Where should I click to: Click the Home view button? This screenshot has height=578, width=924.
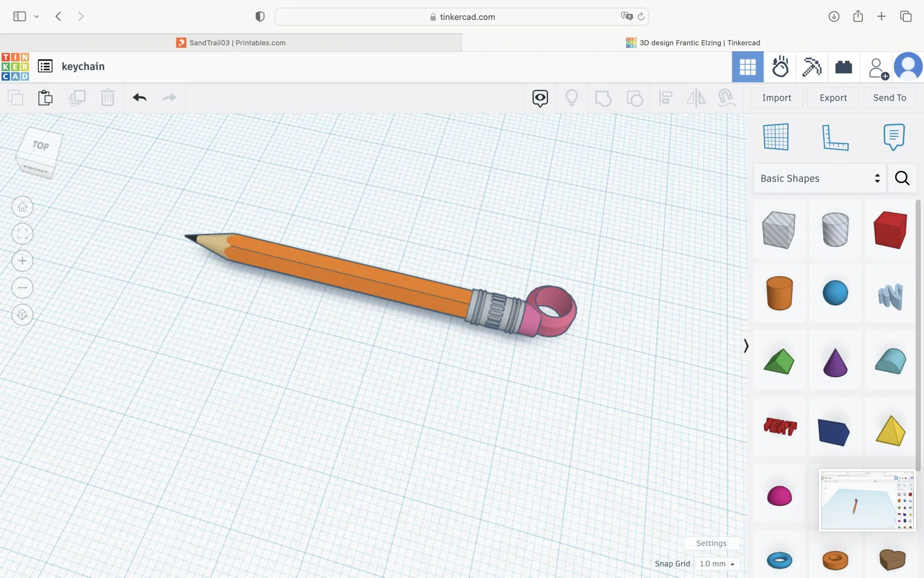pos(23,207)
